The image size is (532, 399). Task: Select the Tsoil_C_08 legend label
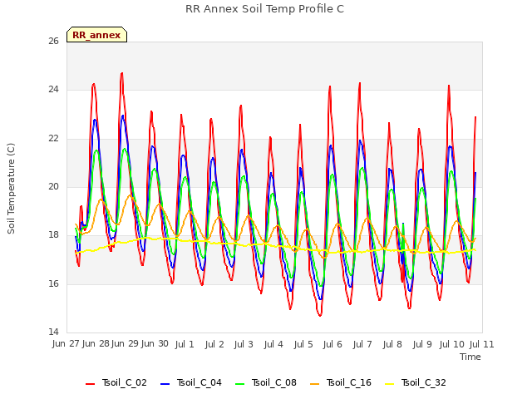[274, 382]
